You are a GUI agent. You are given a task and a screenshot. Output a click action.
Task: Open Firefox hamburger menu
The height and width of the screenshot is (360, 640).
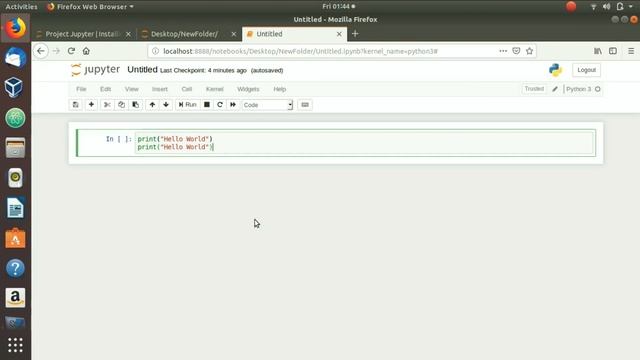tap(631, 51)
